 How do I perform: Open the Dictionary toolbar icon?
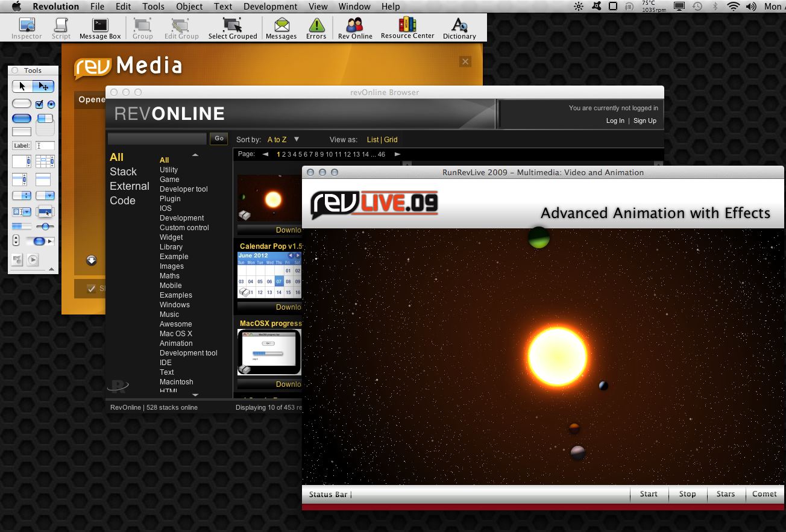click(459, 28)
